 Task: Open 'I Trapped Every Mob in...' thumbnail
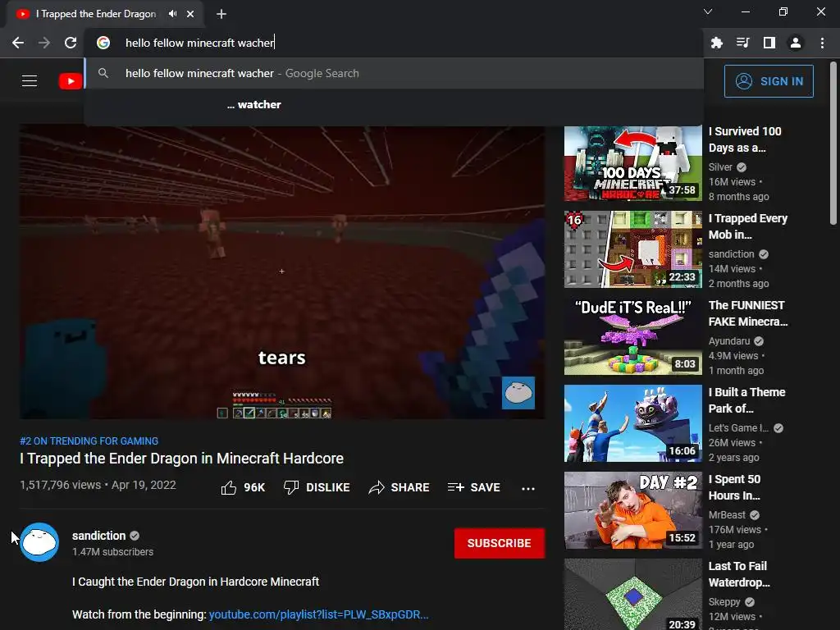(633, 249)
